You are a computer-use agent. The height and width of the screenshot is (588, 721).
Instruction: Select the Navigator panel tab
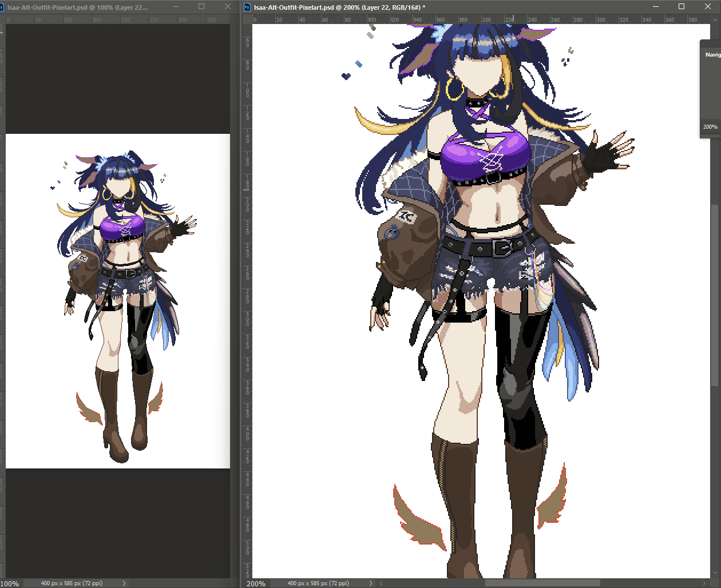pyautogui.click(x=712, y=55)
